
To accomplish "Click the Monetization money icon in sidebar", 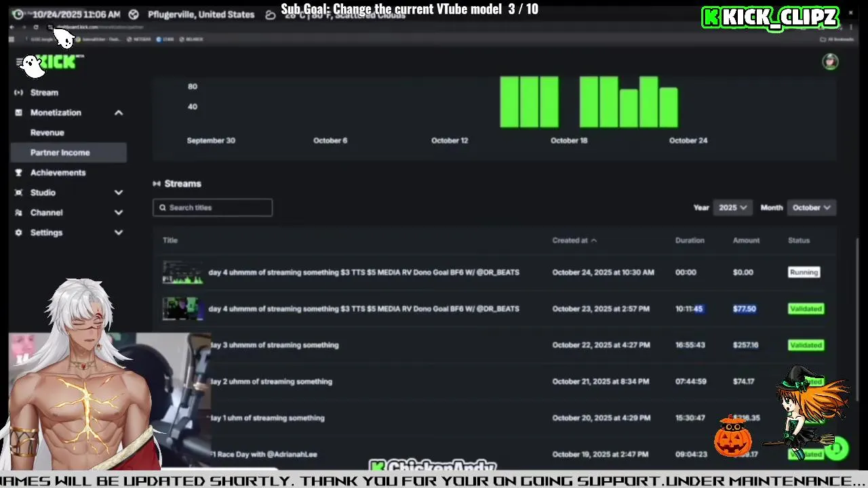I will [18, 113].
